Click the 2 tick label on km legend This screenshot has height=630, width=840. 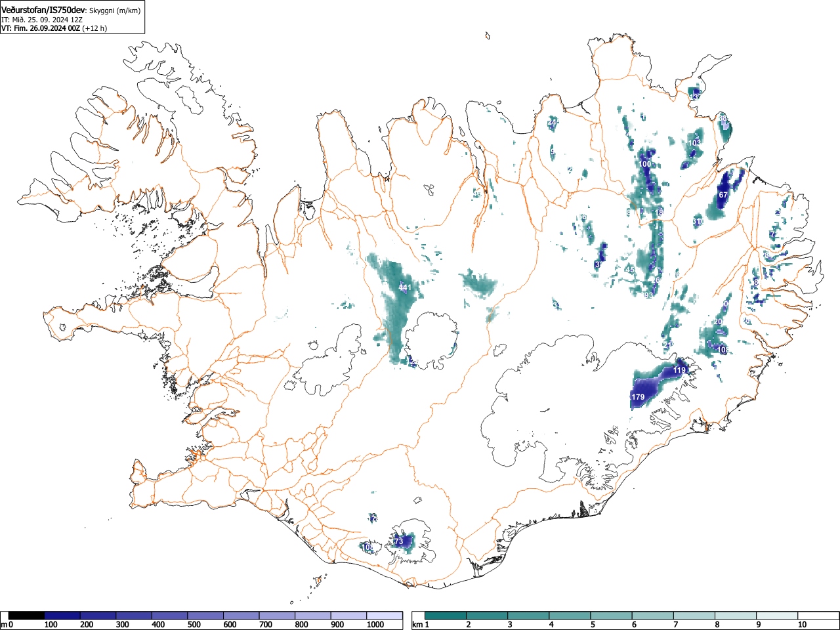coord(468,625)
